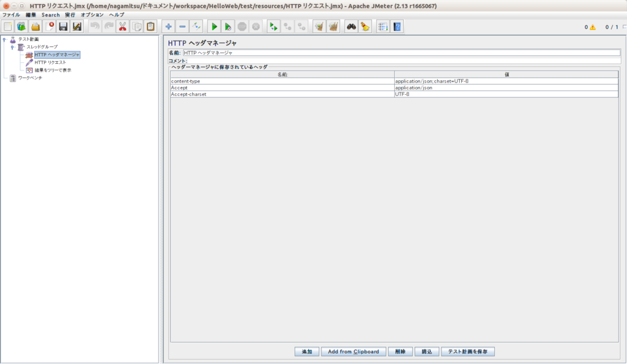The height and width of the screenshot is (364, 627).
Task: Collapse the スレッドグループ tree node handle
Action: tap(12, 47)
